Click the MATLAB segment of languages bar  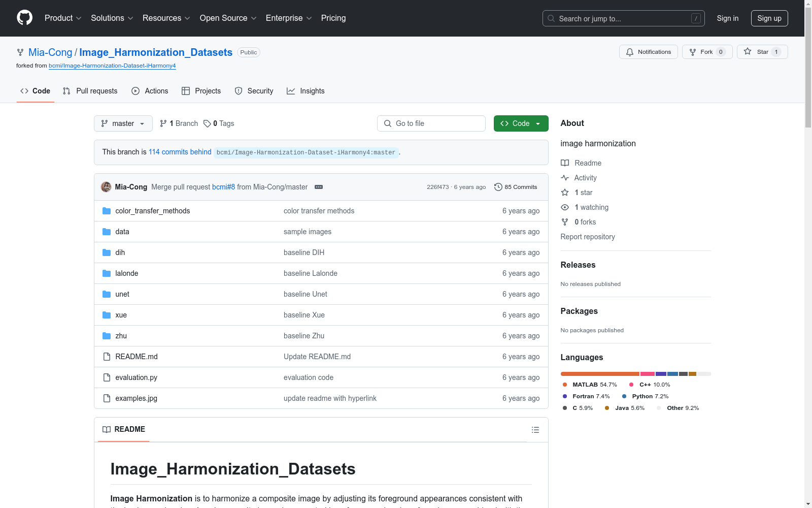click(x=599, y=374)
